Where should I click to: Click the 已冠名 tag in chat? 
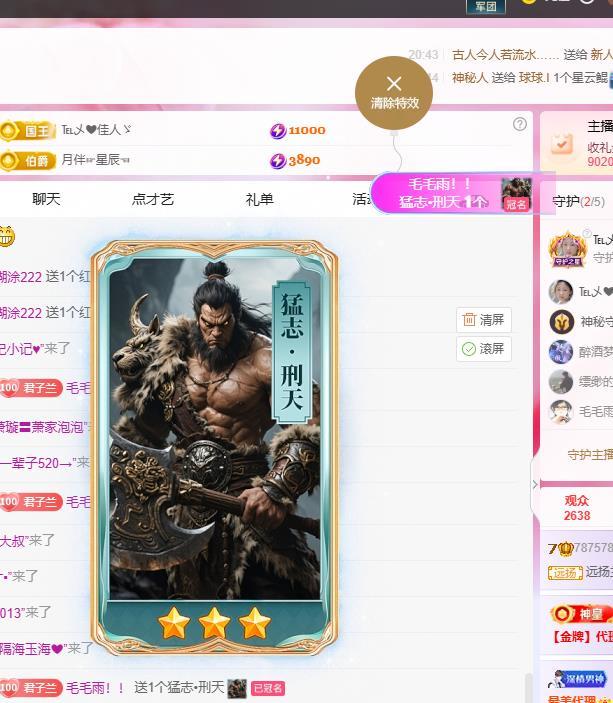pyautogui.click(x=268, y=688)
